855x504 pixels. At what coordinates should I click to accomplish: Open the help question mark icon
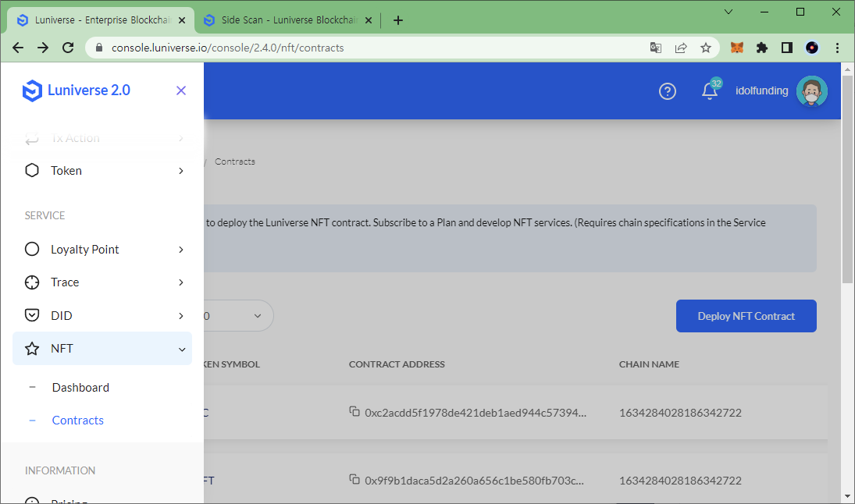(x=668, y=91)
